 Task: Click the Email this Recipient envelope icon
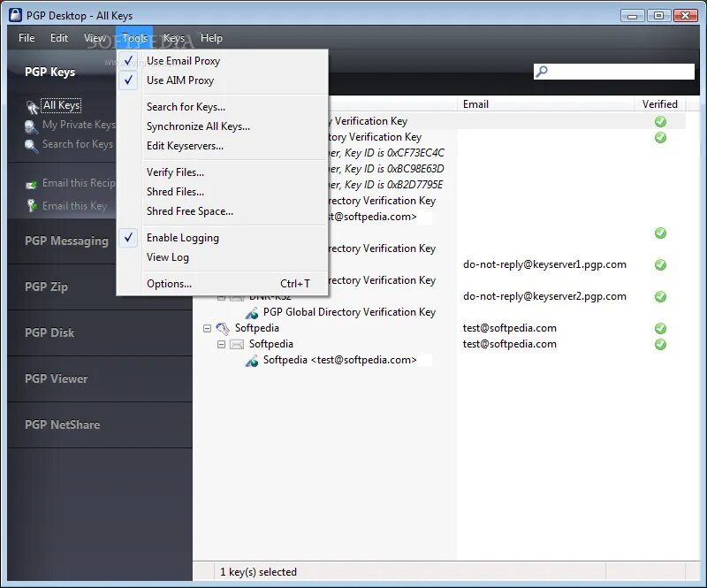click(x=31, y=184)
